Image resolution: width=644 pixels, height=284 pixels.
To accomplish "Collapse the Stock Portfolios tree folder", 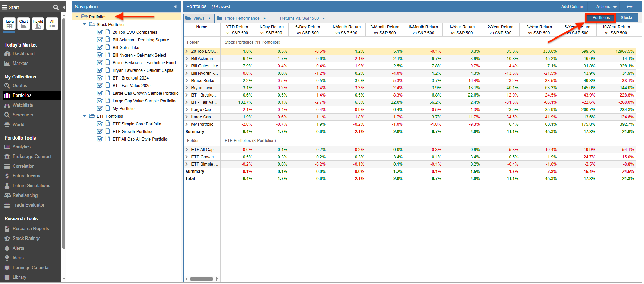I will pyautogui.click(x=84, y=24).
